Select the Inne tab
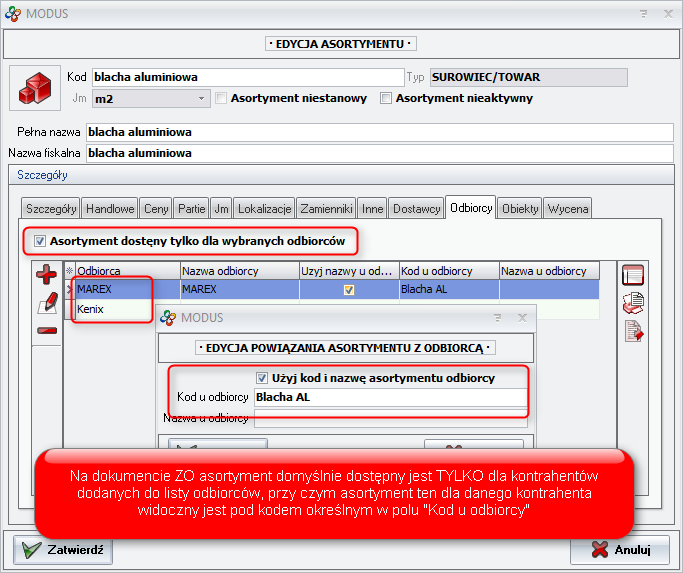Screen dimensions: 683x573 [x=372, y=209]
